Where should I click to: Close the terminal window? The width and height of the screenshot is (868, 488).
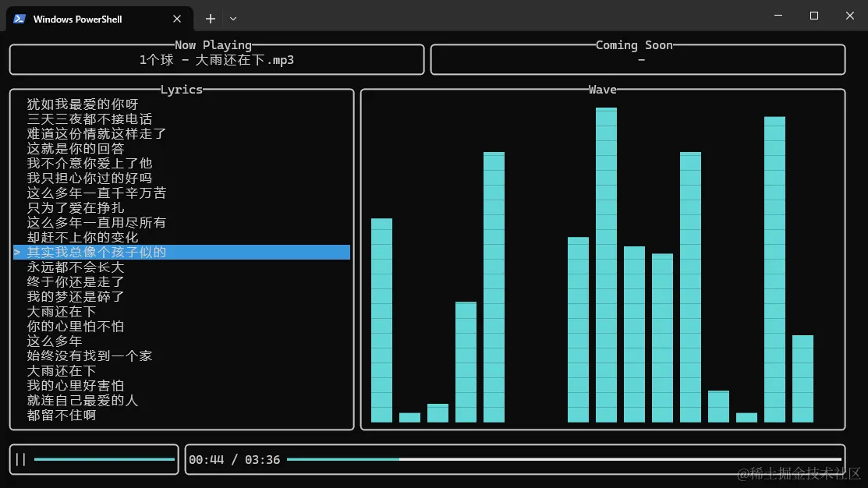pos(850,16)
